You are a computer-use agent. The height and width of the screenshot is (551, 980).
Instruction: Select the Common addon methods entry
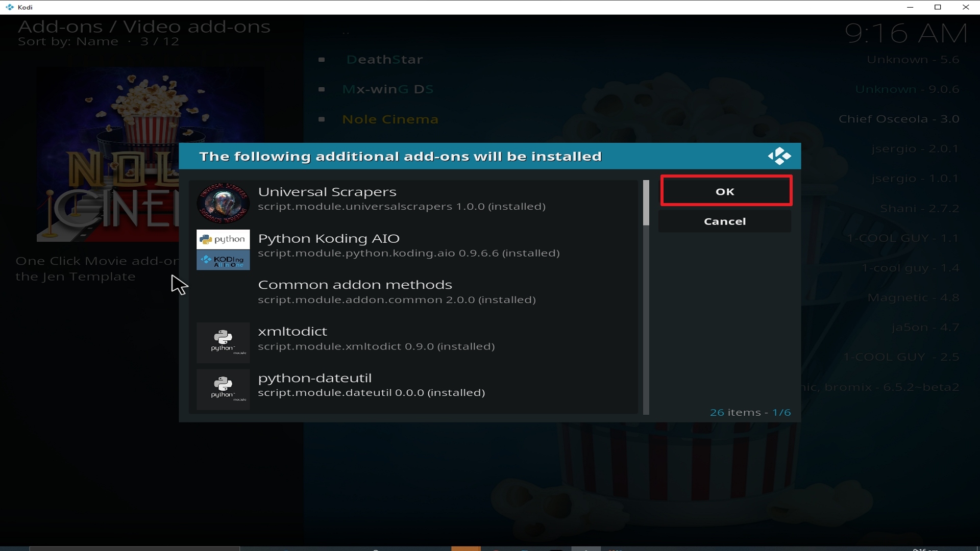click(413, 296)
